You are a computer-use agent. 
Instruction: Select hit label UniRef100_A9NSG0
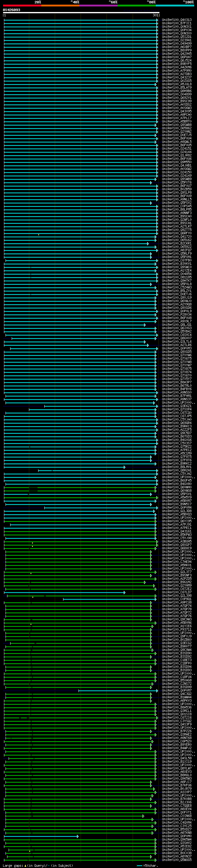tap(176, 392)
